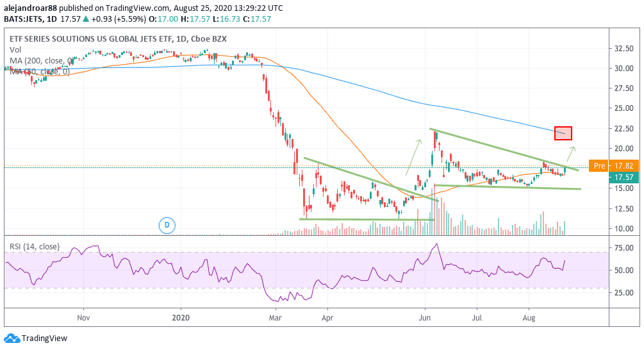Click the Apr time axis label
The width and height of the screenshot is (644, 350).
tap(327, 318)
